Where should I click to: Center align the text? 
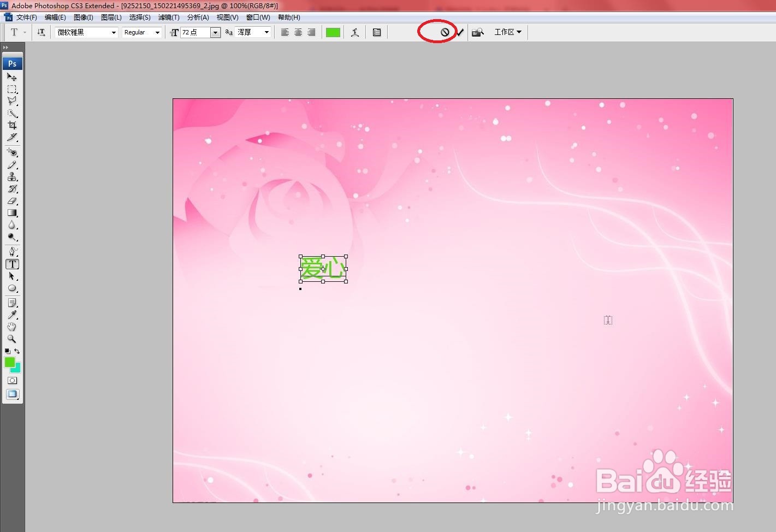pyautogui.click(x=298, y=32)
